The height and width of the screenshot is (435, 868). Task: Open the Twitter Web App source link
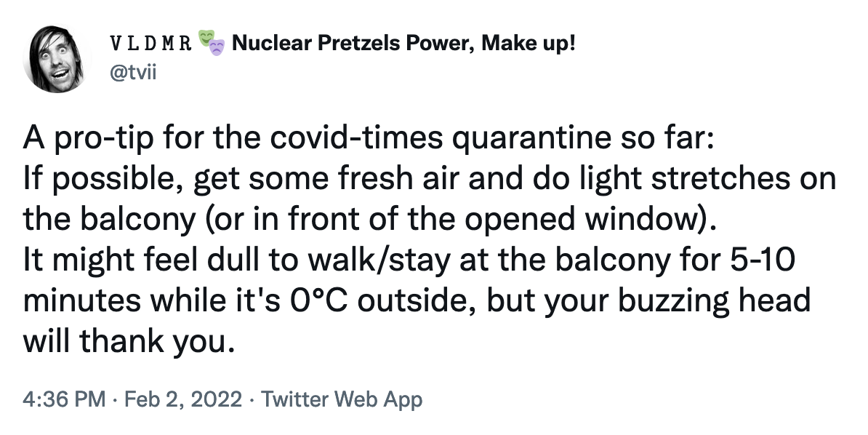tap(342, 399)
